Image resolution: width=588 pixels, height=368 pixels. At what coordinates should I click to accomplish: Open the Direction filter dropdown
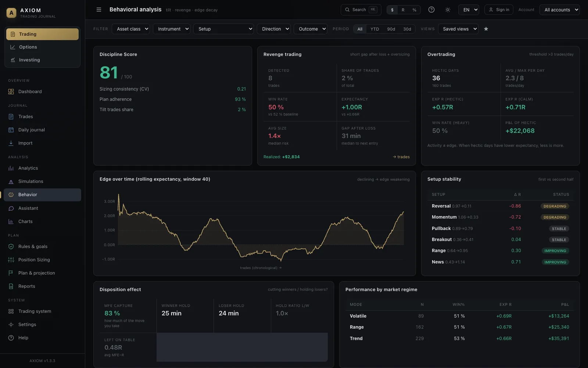(274, 29)
